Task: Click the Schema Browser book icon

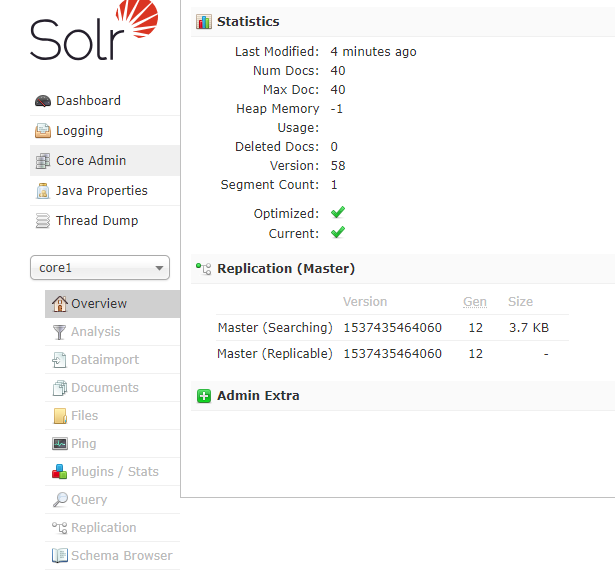Action: point(60,556)
